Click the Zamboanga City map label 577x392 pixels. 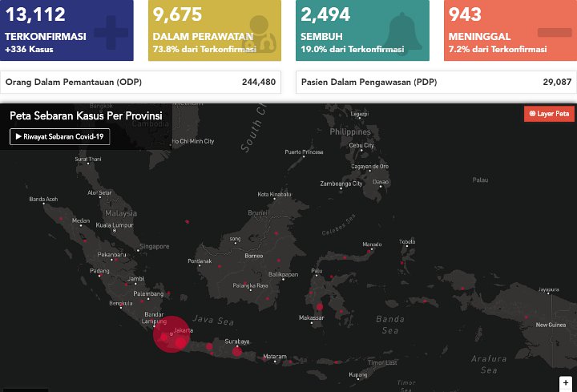[x=341, y=184]
